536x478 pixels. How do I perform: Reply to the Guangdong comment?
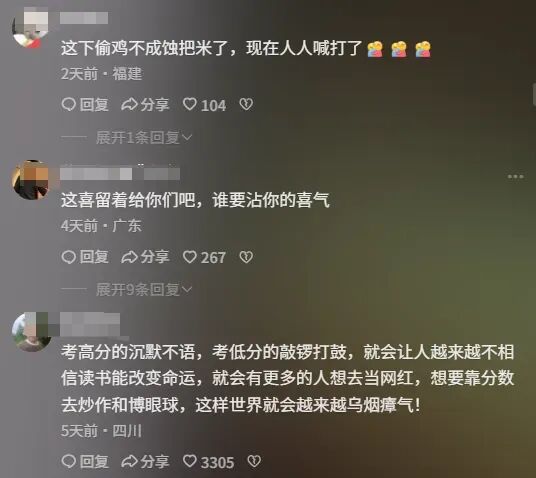point(85,257)
